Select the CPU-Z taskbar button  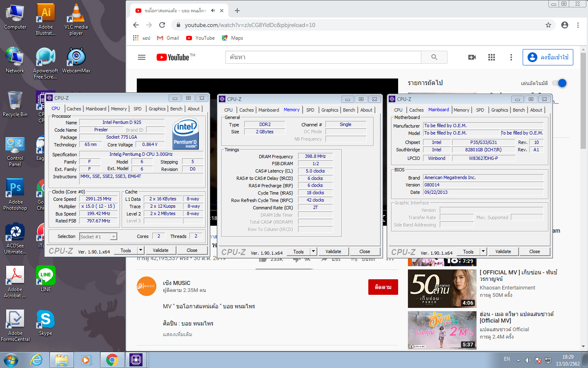[136, 360]
